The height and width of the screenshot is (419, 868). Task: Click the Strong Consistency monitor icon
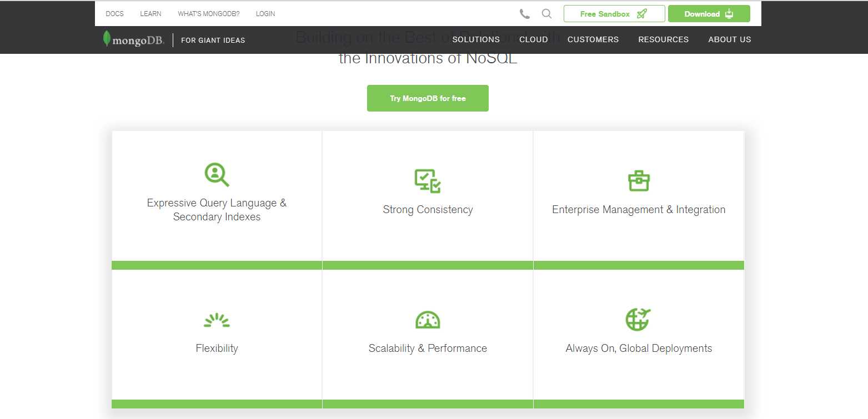428,181
